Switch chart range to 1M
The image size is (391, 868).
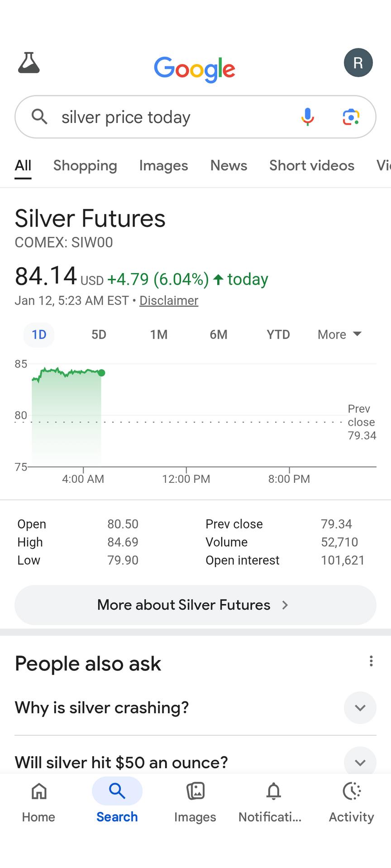[x=159, y=335]
